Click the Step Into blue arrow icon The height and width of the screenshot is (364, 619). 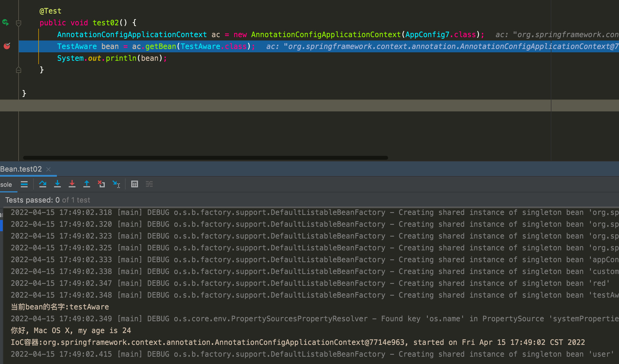57,184
